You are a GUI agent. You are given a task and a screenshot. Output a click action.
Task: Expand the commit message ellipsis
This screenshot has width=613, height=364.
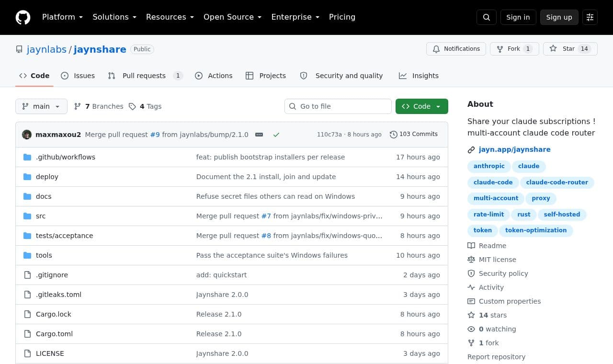tap(259, 135)
